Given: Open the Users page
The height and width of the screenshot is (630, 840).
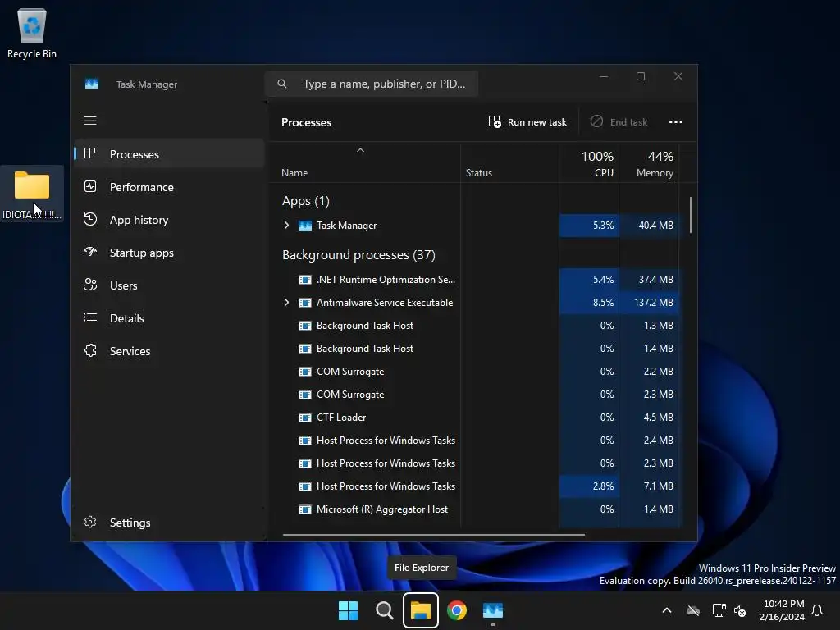Looking at the screenshot, I should click(x=169, y=285).
